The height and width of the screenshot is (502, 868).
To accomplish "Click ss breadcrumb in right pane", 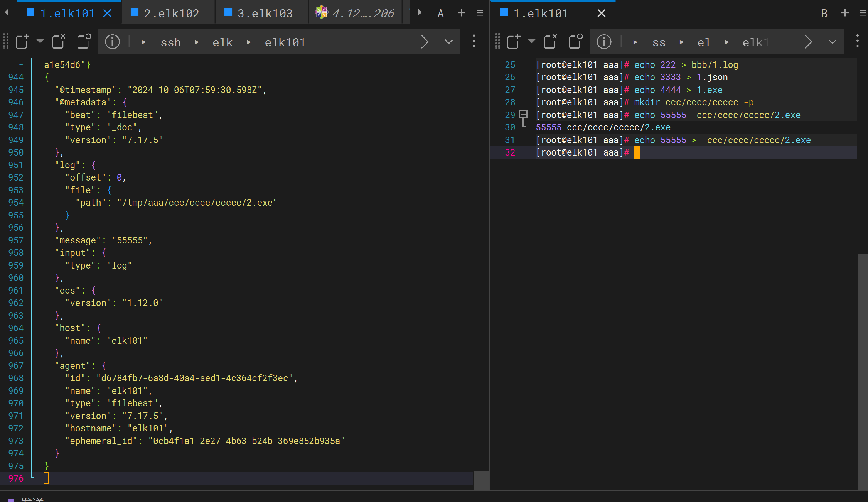I will point(659,42).
